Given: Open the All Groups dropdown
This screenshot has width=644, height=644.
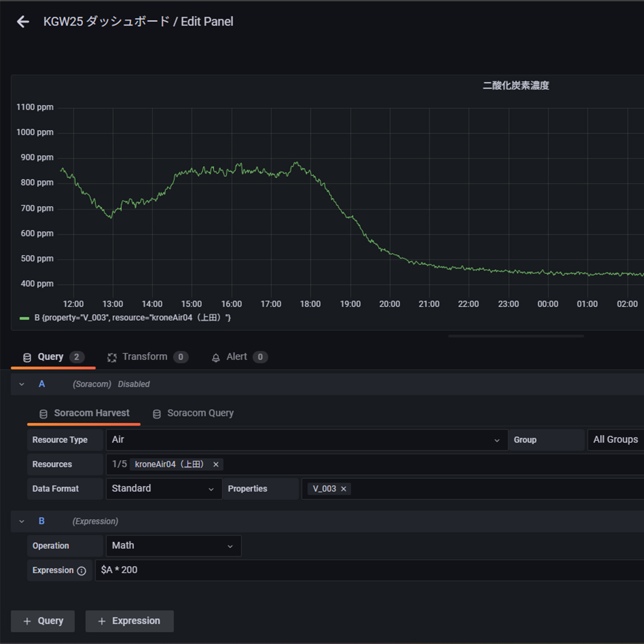Looking at the screenshot, I should click(615, 440).
